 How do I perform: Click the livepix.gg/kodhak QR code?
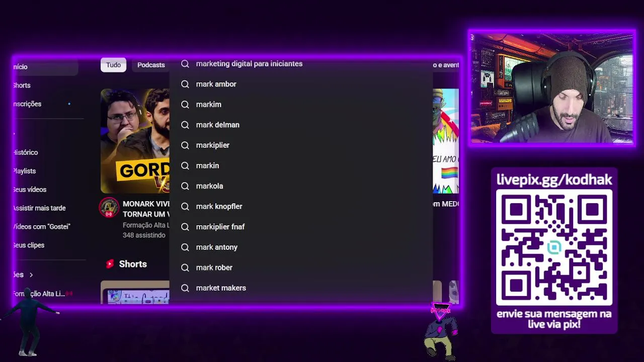(x=554, y=247)
